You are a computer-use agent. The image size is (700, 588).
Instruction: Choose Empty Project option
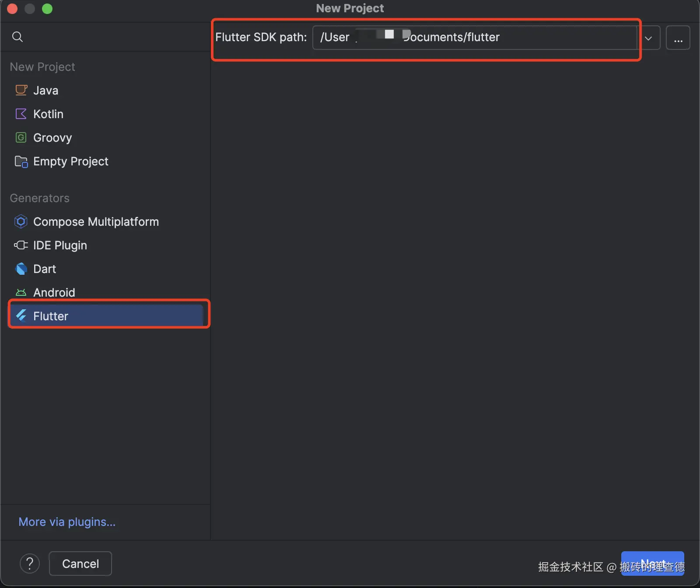click(105, 161)
